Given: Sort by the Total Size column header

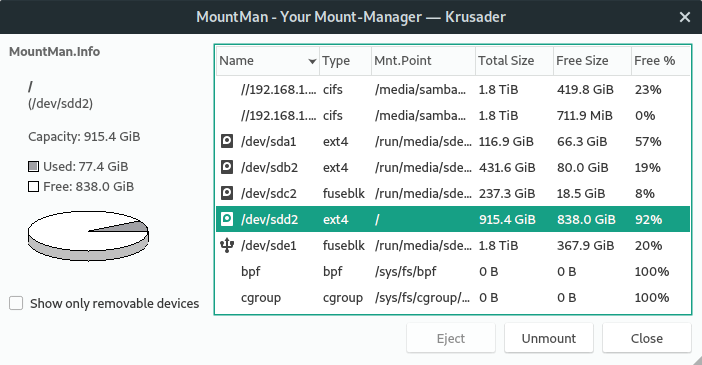Looking at the screenshot, I should 514,60.
